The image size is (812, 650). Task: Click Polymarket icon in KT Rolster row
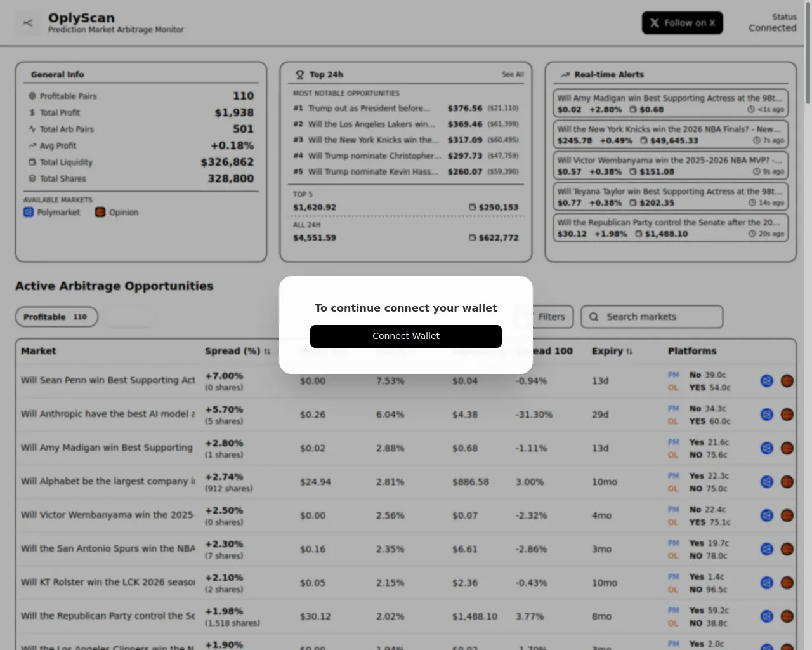(x=767, y=583)
